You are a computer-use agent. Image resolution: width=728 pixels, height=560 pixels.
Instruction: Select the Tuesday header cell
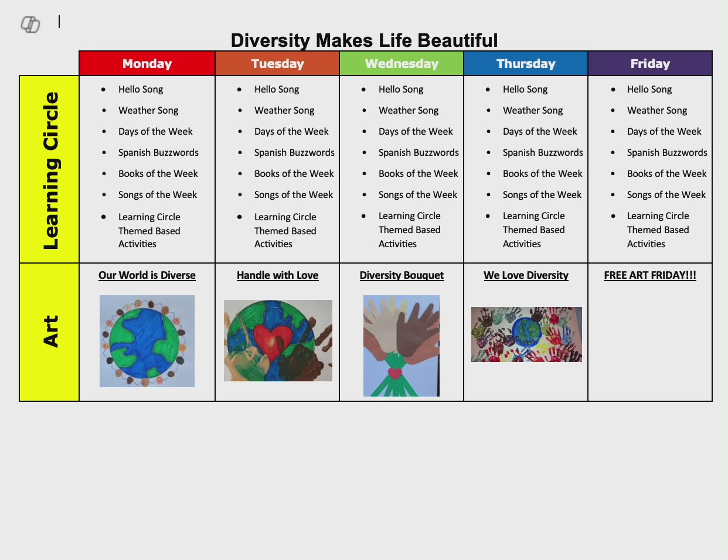pos(277,64)
